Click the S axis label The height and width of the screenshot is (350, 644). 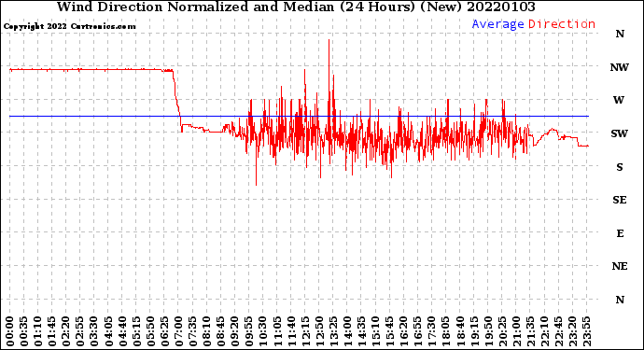click(x=620, y=167)
